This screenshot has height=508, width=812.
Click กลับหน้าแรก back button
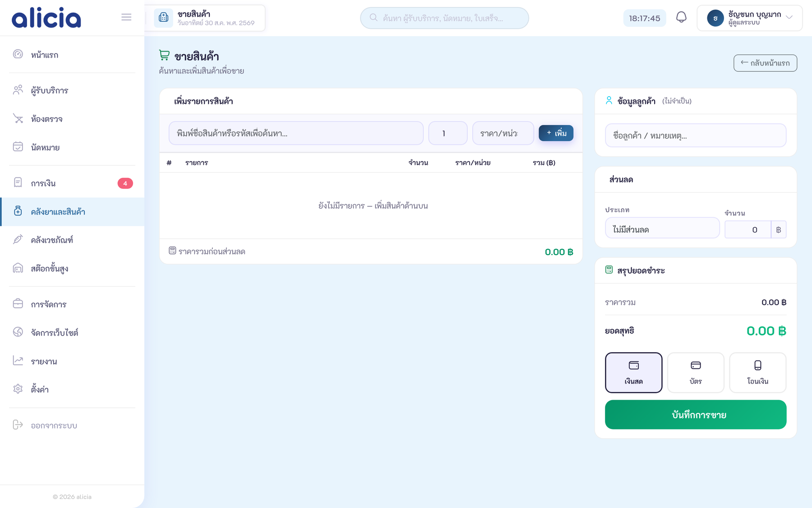point(765,63)
